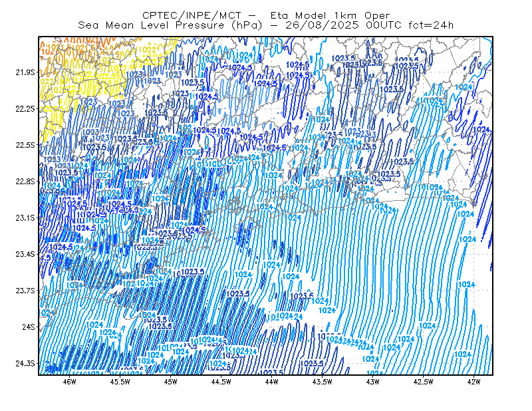Click the 45W longitude axis label
This screenshot has width=532, height=411.
pos(171,382)
